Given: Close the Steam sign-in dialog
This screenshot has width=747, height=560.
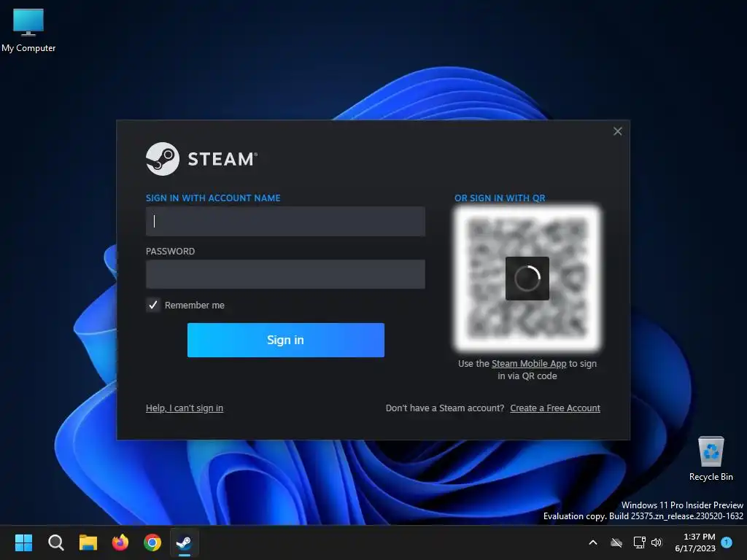Looking at the screenshot, I should click(617, 131).
